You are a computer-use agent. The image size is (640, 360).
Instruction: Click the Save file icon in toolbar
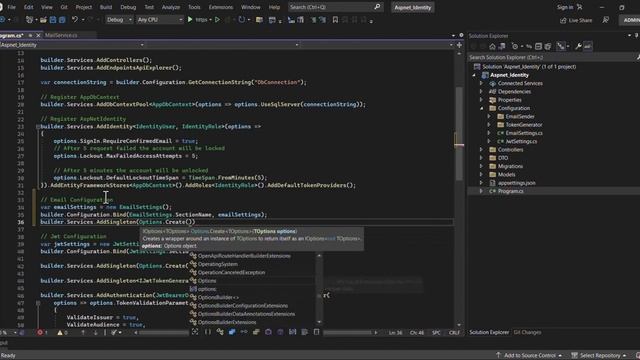[x=53, y=20]
